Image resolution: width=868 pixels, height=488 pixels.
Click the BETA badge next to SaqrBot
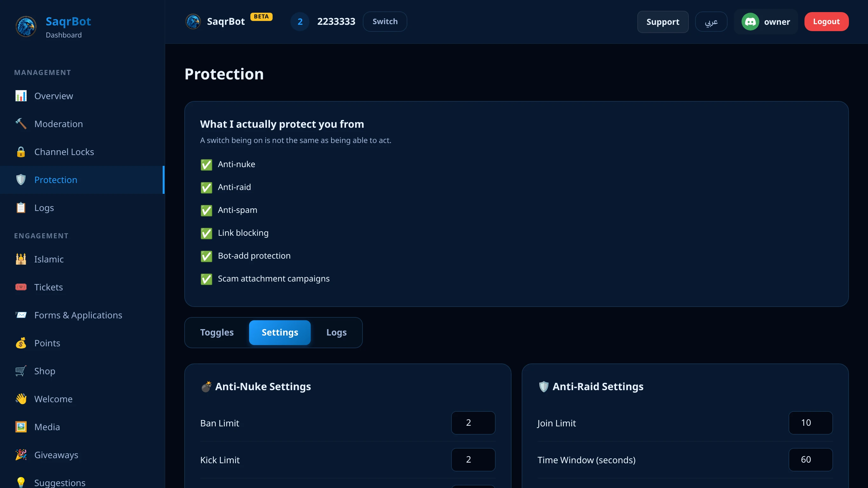[261, 17]
